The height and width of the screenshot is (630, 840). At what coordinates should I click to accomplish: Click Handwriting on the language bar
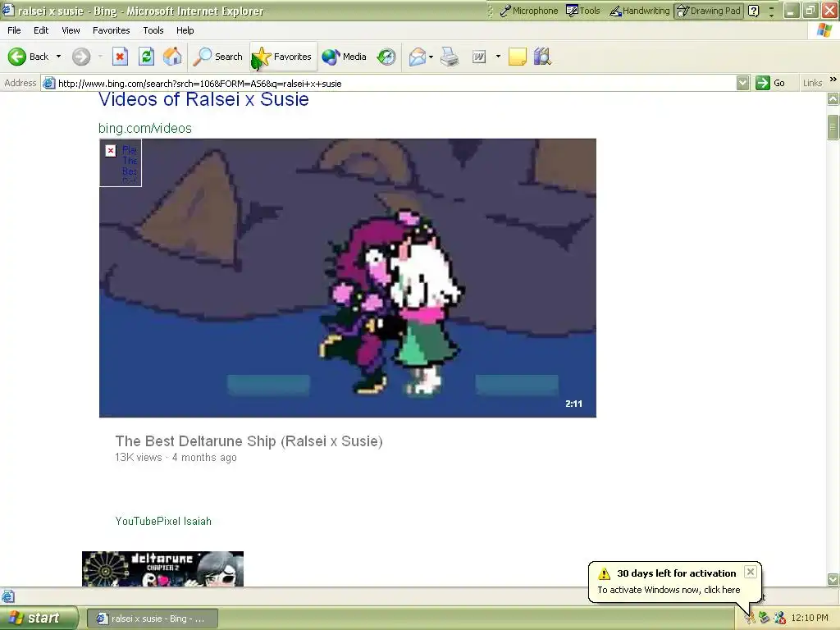click(x=640, y=11)
